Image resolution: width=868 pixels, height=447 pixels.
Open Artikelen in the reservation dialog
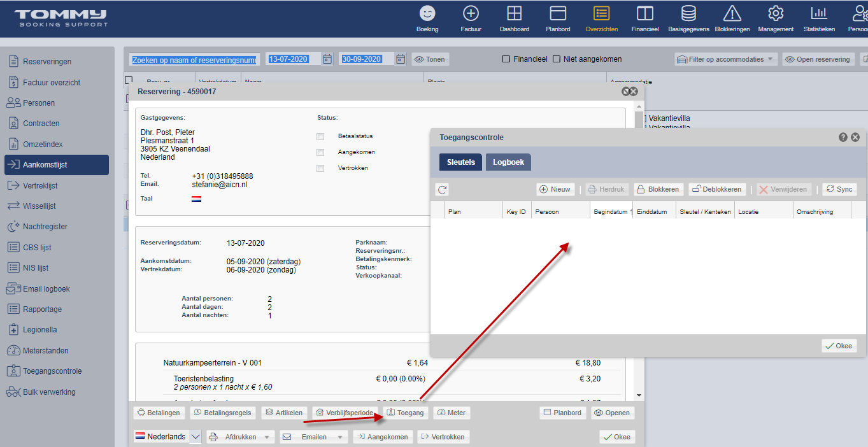tap(285, 413)
